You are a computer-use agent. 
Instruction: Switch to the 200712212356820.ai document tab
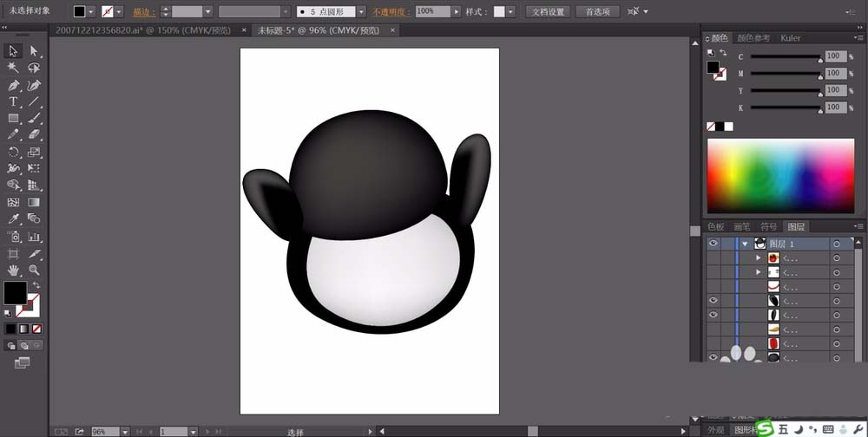point(143,30)
